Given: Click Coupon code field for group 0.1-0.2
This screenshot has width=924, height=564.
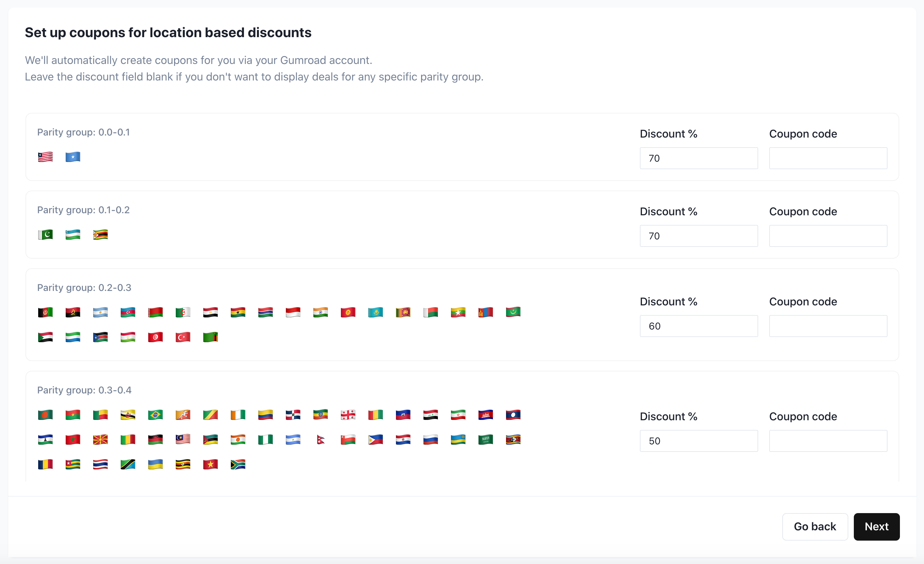Looking at the screenshot, I should point(828,236).
